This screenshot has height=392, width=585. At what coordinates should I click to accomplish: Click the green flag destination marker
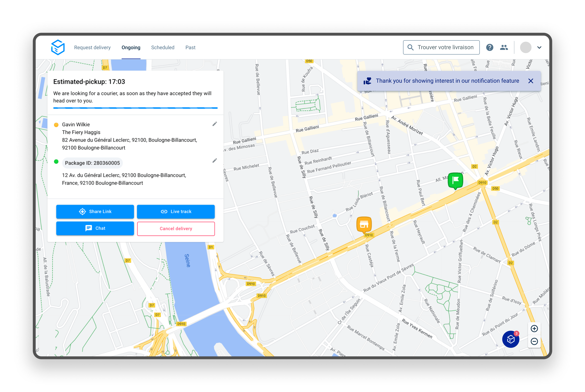tap(455, 180)
